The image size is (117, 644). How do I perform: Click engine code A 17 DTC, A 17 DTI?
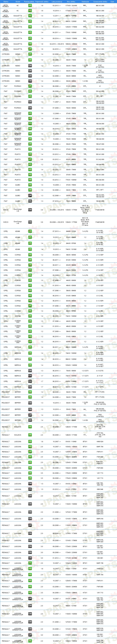(x=100, y=382)
